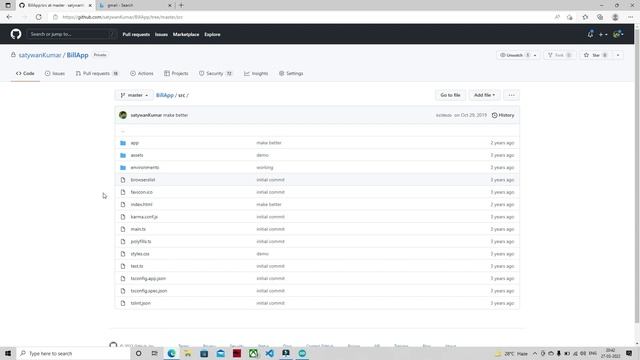
Task: Click the file icon beside browserslist
Action: click(123, 180)
